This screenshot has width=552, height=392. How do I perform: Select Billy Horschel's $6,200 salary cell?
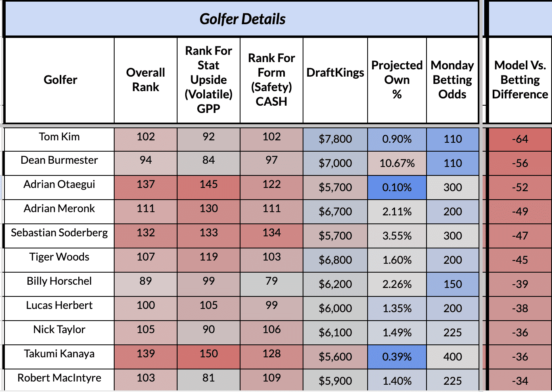tap(335, 284)
